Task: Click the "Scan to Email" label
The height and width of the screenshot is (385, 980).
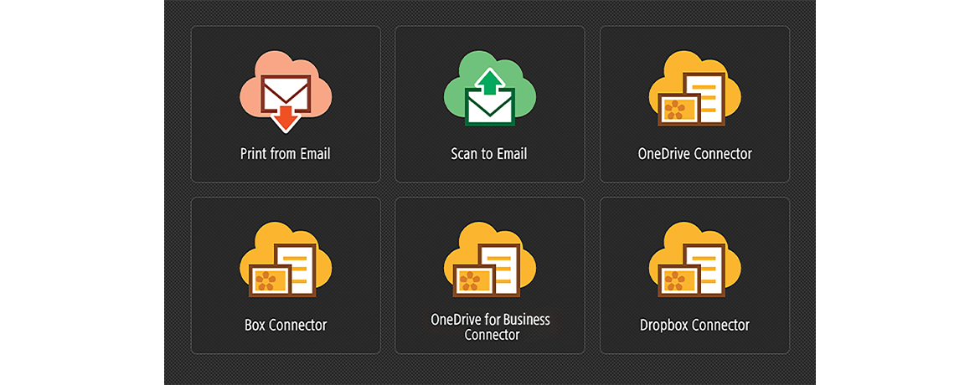Action: tap(489, 154)
